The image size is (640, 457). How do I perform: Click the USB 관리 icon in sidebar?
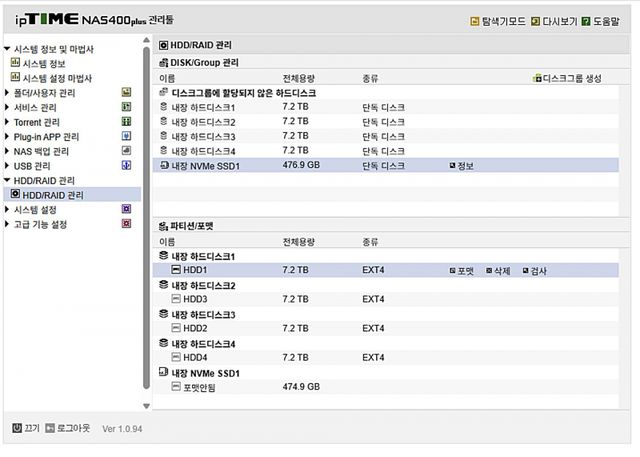click(x=126, y=165)
